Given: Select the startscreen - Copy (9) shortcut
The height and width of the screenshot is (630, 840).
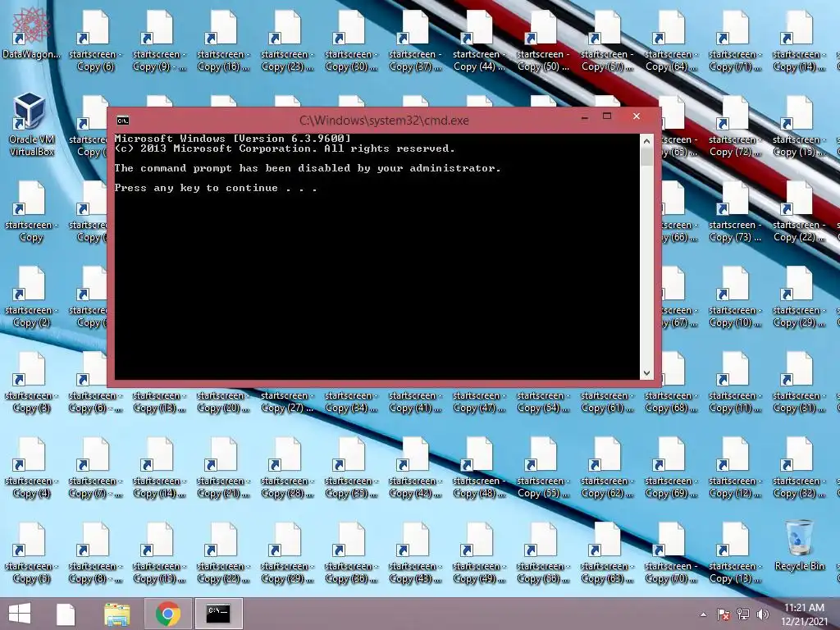Looking at the screenshot, I should tap(159, 39).
